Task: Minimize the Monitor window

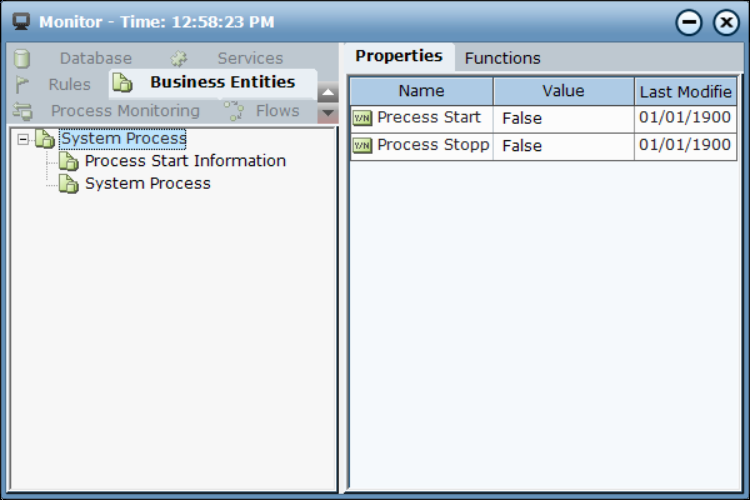Action: (x=687, y=22)
